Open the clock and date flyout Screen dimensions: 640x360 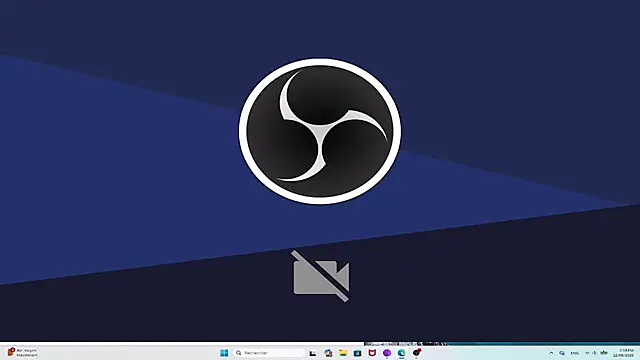tap(624, 353)
